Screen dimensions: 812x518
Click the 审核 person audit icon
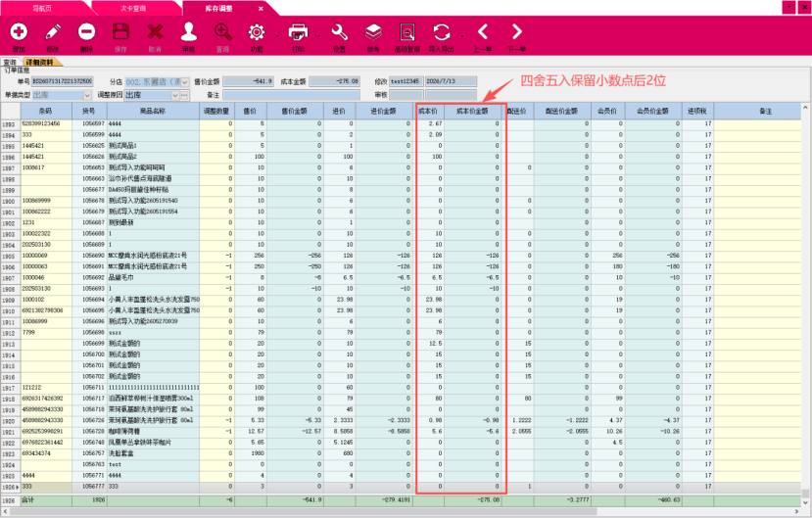point(188,32)
